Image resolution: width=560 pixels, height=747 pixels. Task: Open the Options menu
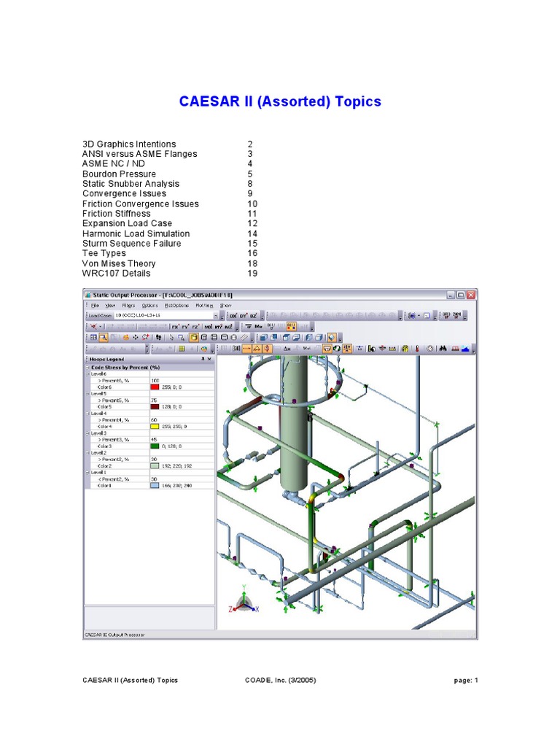tap(149, 306)
